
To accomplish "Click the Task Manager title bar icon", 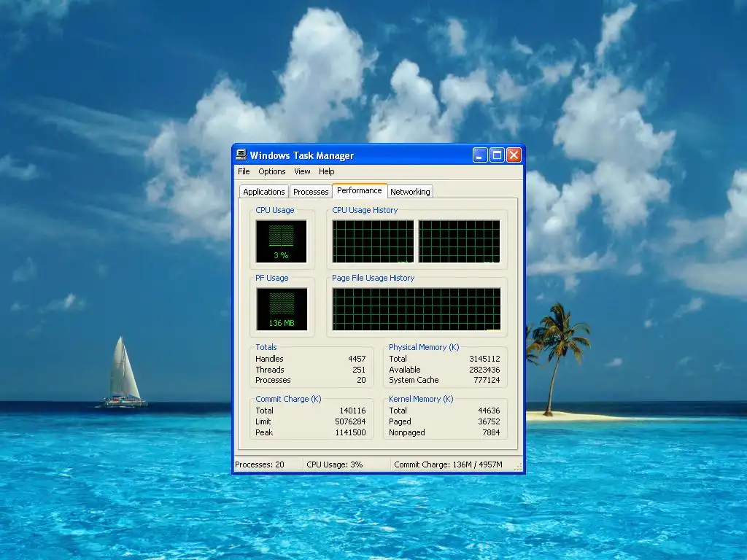I will [241, 155].
